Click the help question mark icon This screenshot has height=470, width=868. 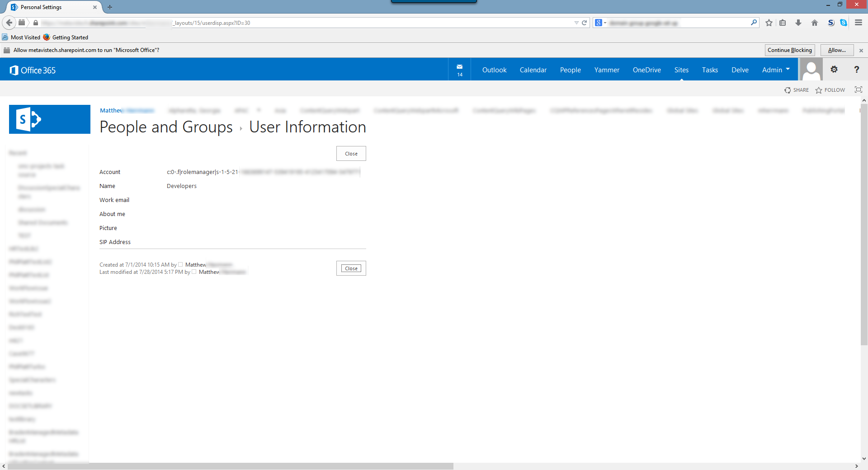point(856,70)
